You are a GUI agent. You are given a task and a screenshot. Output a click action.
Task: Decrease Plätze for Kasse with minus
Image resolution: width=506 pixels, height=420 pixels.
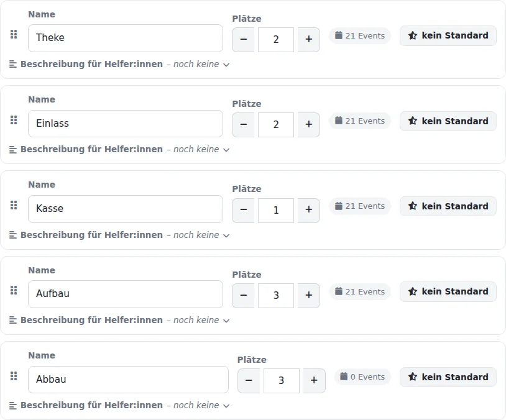click(x=243, y=210)
